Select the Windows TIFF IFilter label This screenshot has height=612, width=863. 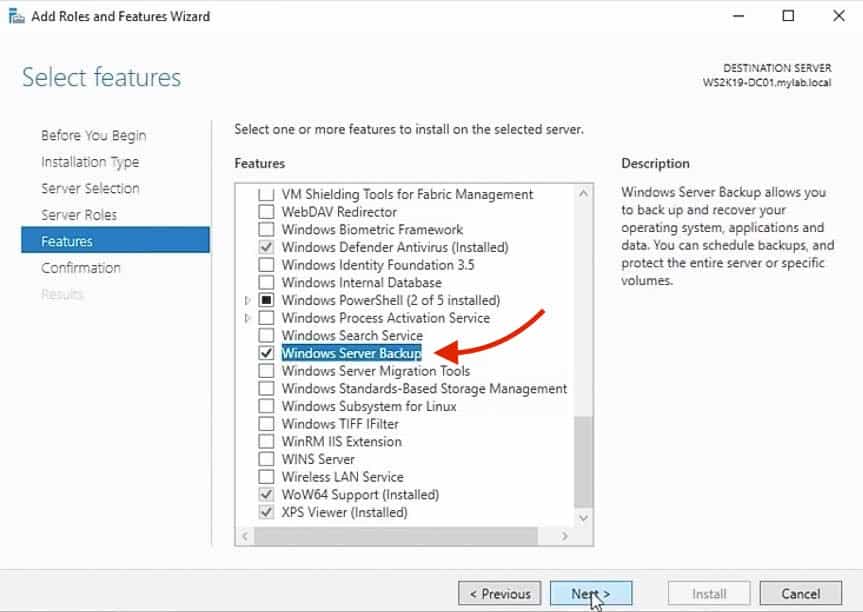pyautogui.click(x=340, y=424)
